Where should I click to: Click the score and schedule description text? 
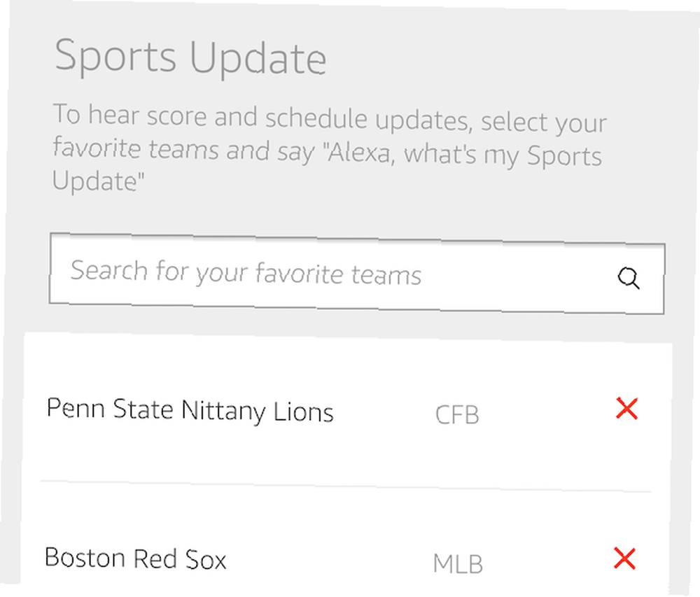tap(330, 148)
